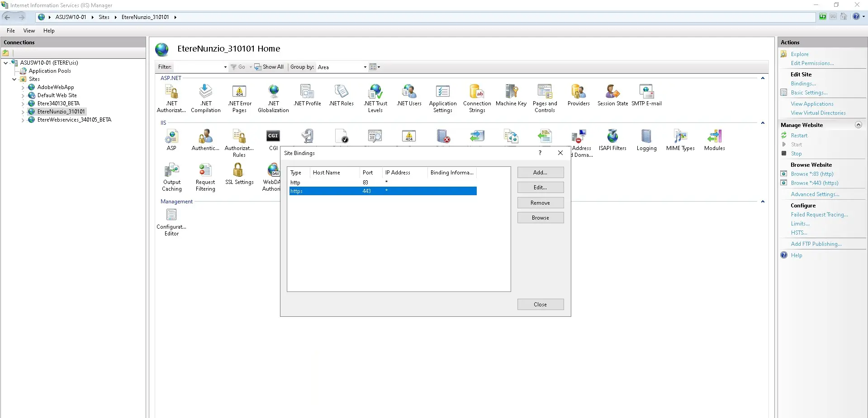
Task: Click the Remove binding button
Action: coord(540,203)
